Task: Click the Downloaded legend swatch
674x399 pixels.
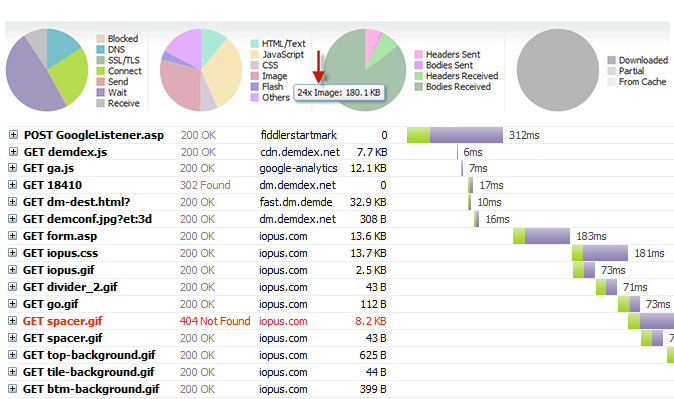Action: [612, 60]
